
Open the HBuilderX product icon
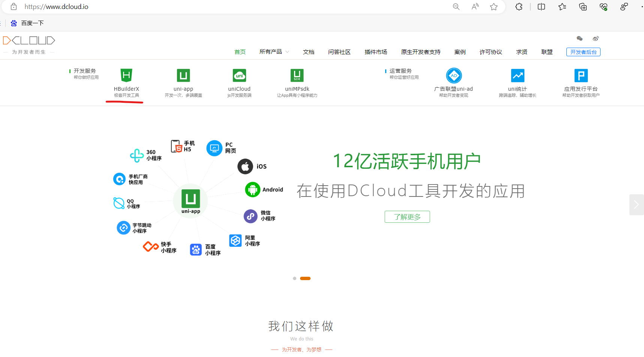tap(126, 75)
